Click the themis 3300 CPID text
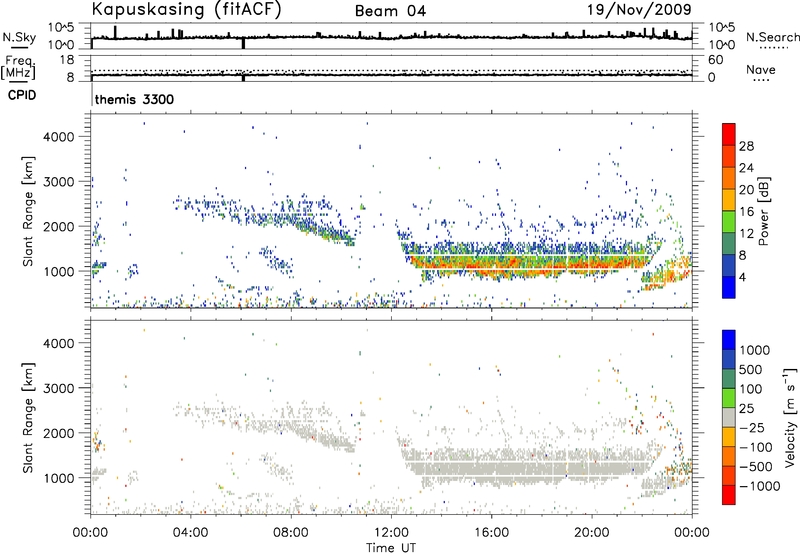 [134, 99]
